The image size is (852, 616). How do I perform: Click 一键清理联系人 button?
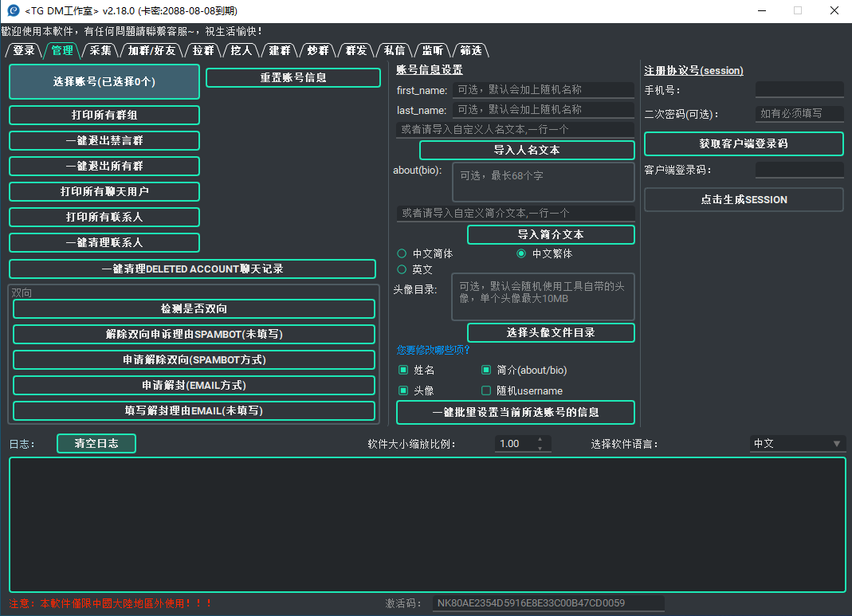[104, 243]
